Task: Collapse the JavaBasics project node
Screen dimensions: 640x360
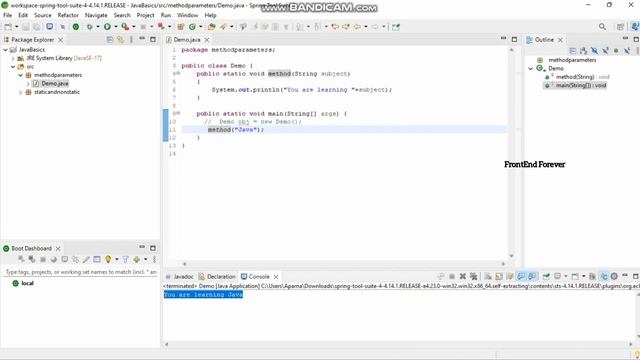Action: point(5,49)
